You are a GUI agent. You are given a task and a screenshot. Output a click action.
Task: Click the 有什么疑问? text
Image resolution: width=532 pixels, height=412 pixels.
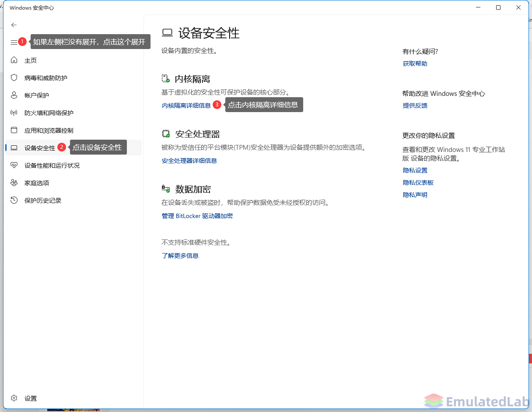[420, 52]
